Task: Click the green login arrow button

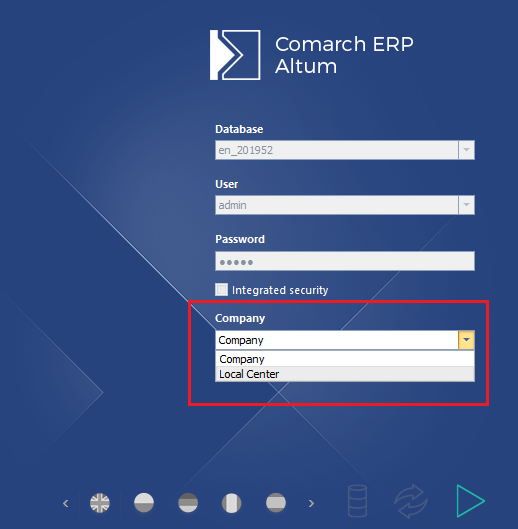Action: [470, 501]
